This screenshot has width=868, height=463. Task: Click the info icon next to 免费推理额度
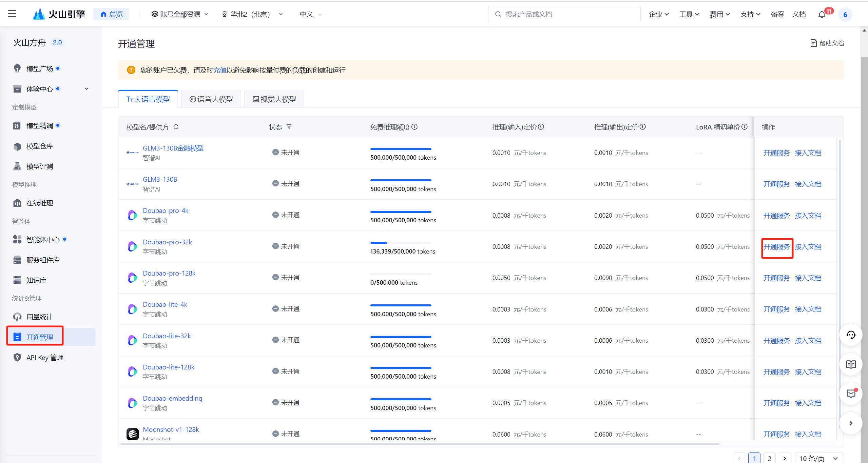coord(414,127)
